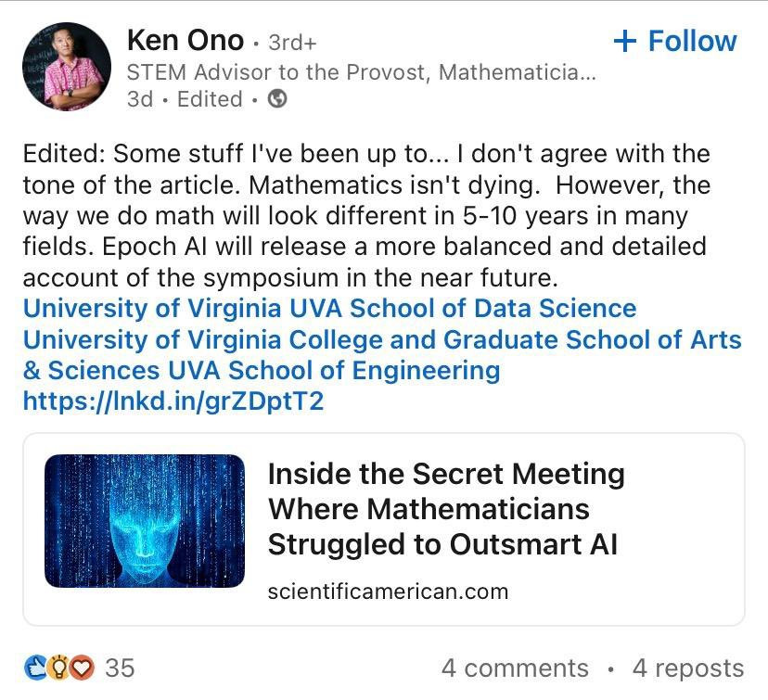Follow Ken Ono

tap(675, 41)
